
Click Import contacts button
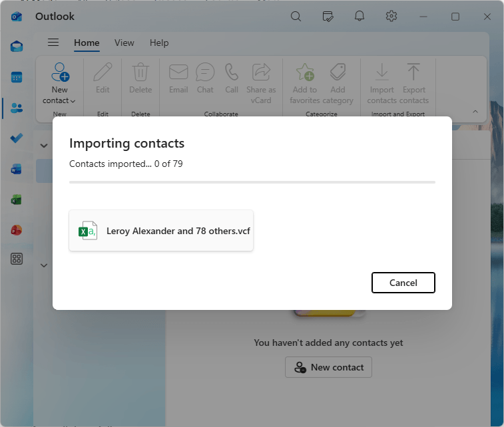pos(382,84)
